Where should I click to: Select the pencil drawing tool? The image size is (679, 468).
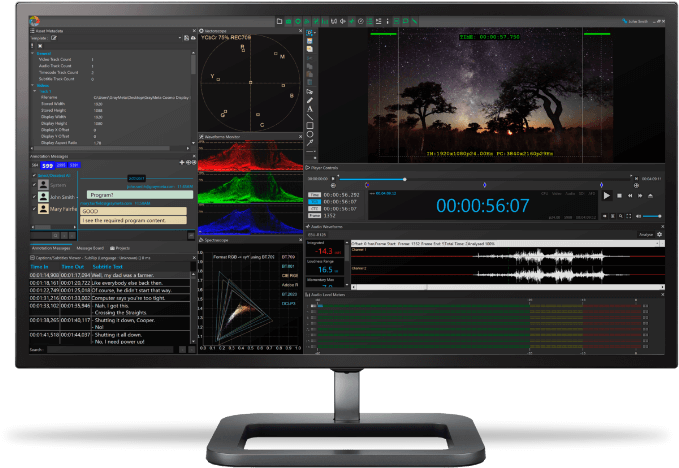[310, 100]
